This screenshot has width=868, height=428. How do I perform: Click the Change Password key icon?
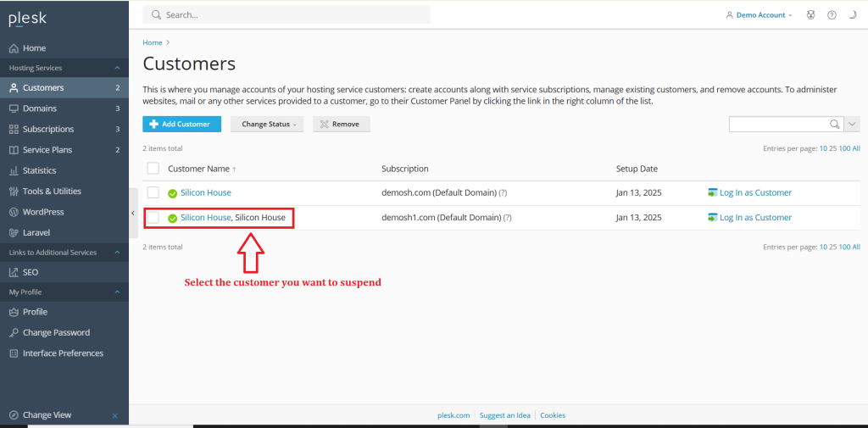click(14, 333)
